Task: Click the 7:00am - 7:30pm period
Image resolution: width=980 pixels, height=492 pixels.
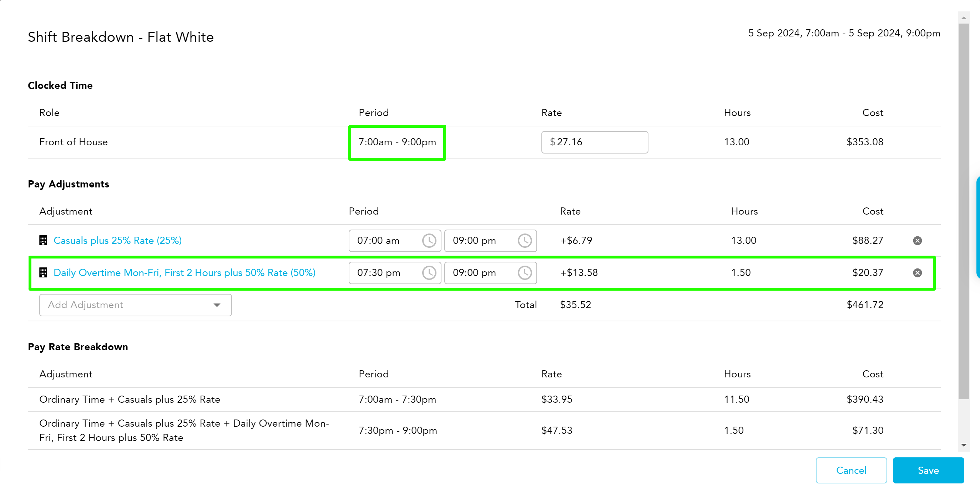Action: pyautogui.click(x=397, y=399)
